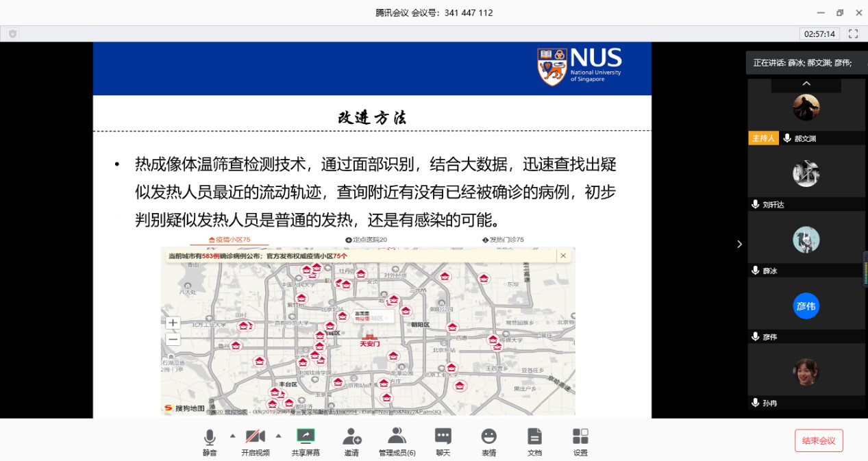The width and height of the screenshot is (868, 461).
Task: Click the security shield icon at top left
Action: click(x=12, y=34)
